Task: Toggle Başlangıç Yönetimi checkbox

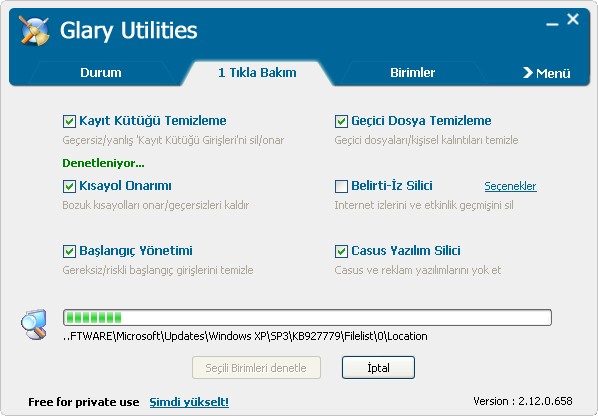Action: [x=69, y=251]
